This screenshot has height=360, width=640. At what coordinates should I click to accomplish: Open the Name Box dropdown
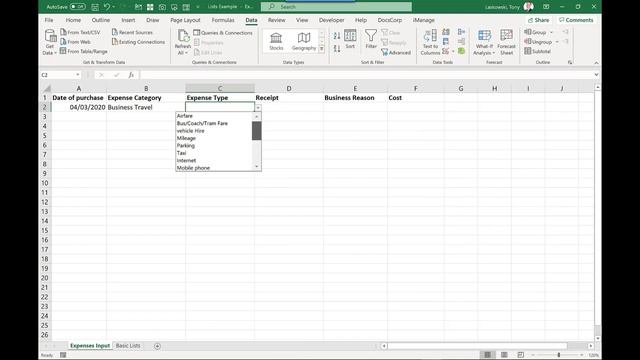point(78,75)
